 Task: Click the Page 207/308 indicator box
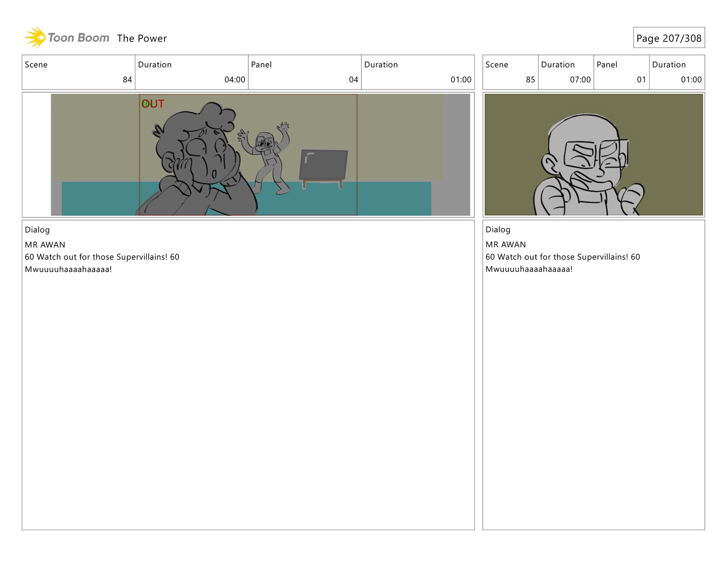pyautogui.click(x=668, y=38)
